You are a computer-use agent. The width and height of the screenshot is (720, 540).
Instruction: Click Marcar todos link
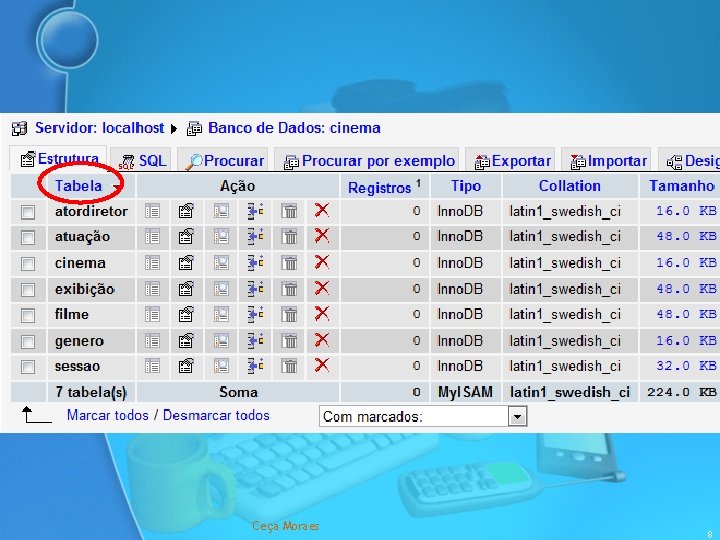[x=108, y=416]
